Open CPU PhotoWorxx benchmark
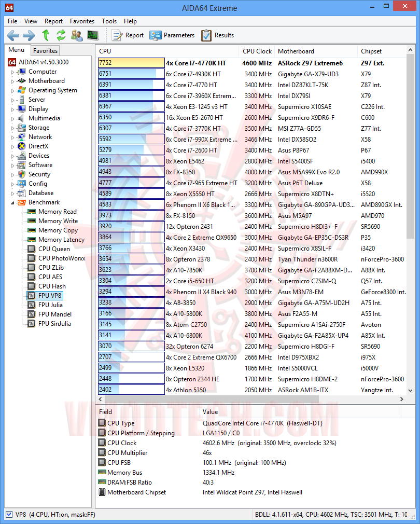This screenshot has height=524, width=420. 62,258
